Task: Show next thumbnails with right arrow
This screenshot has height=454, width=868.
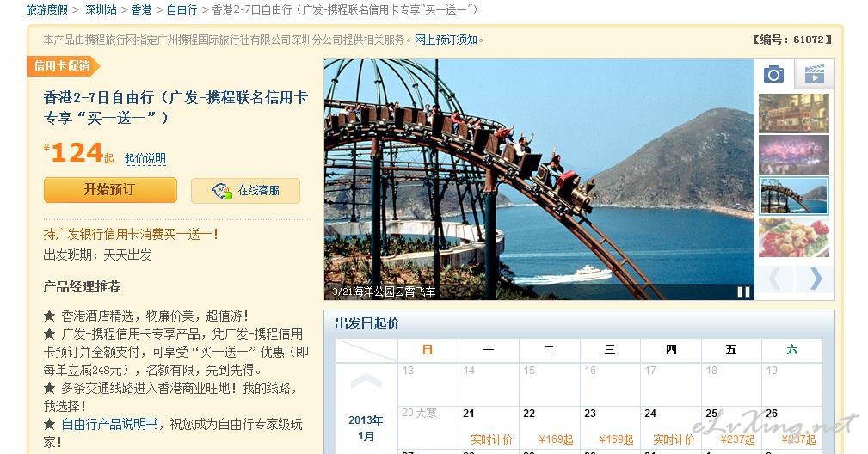Action: click(815, 279)
